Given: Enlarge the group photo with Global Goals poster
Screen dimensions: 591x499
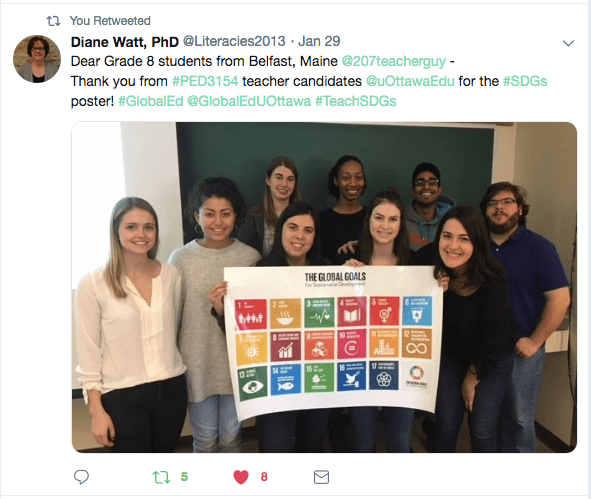Looking at the screenshot, I should (x=324, y=287).
